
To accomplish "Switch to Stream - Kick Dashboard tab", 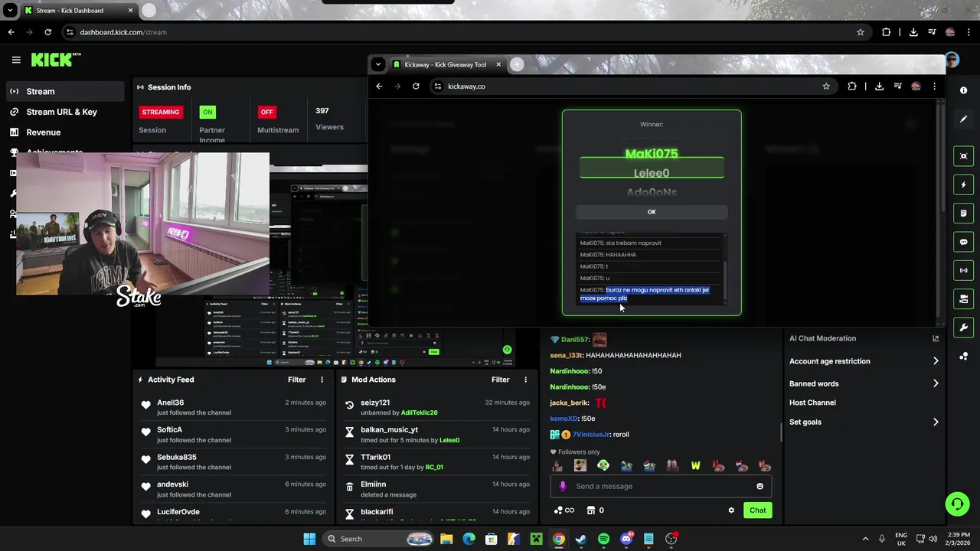I will [77, 11].
